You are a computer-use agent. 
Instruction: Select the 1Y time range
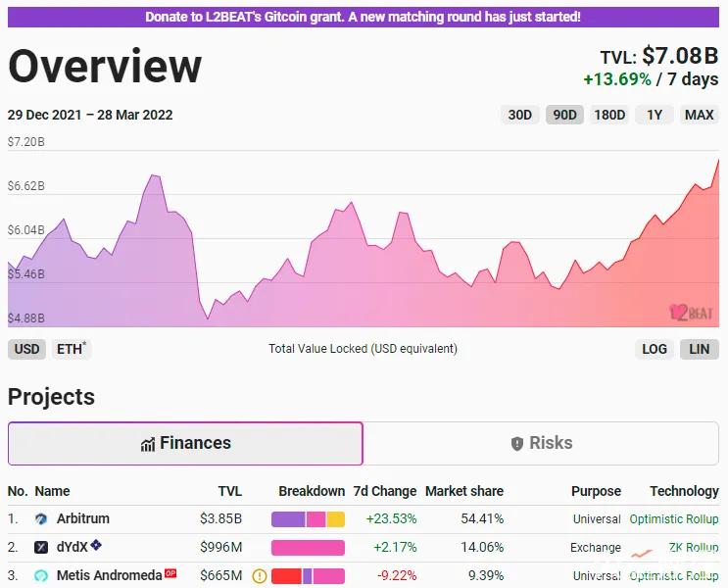tap(655, 115)
